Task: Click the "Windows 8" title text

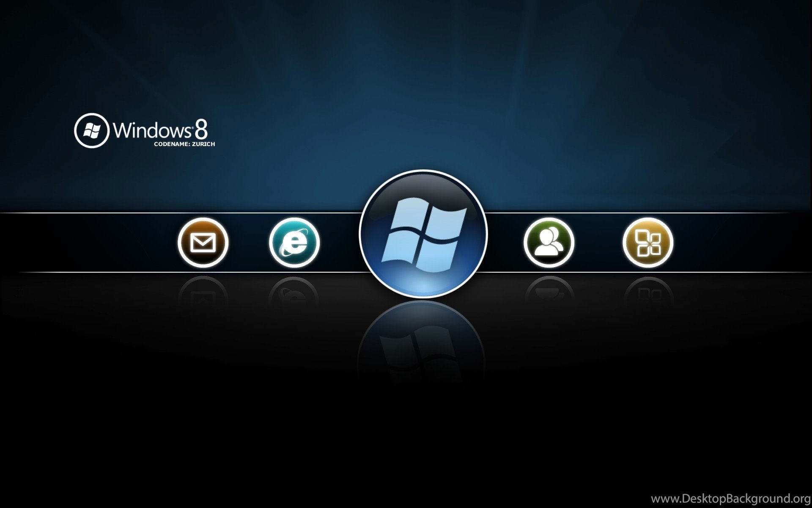Action: (161, 130)
